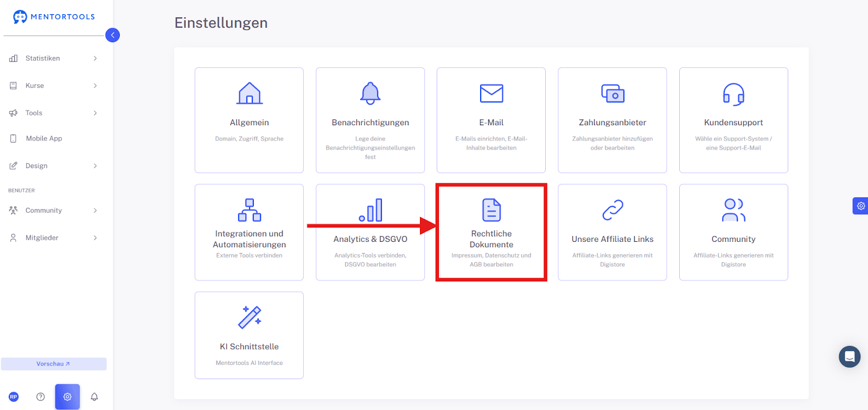
Task: Click 'Externe Tools verbinden' description
Action: [250, 255]
